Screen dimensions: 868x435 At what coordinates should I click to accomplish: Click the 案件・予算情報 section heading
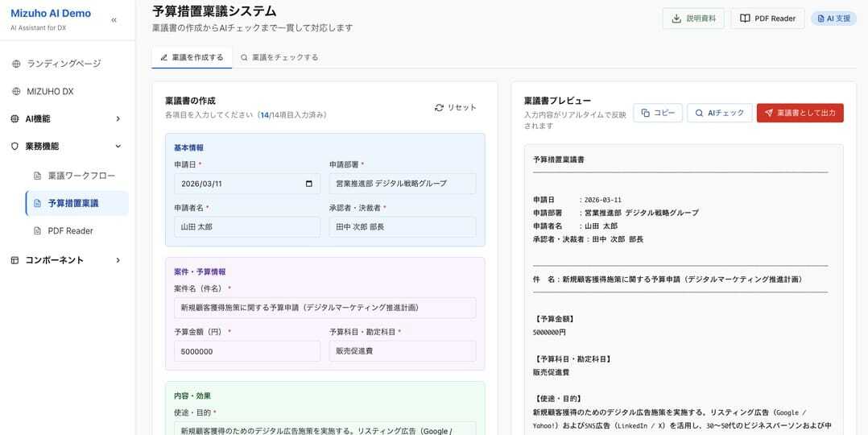200,272
